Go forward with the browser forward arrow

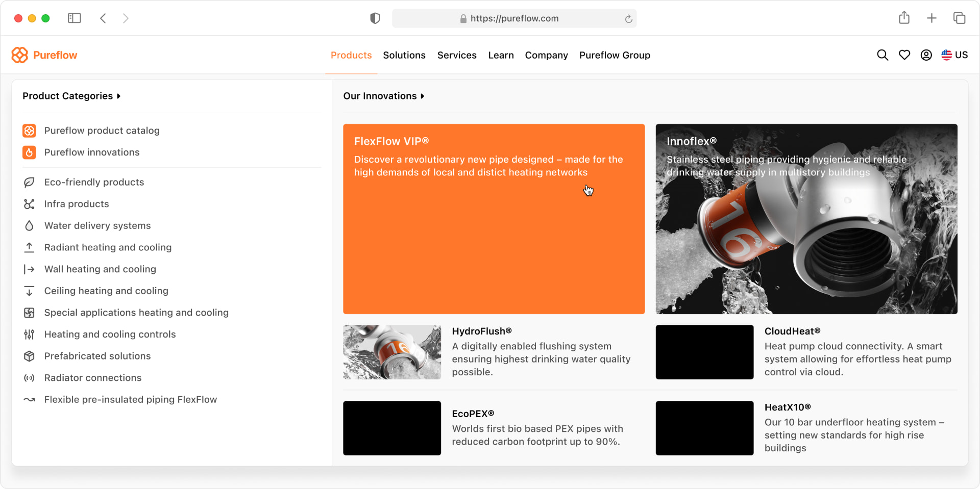[126, 18]
